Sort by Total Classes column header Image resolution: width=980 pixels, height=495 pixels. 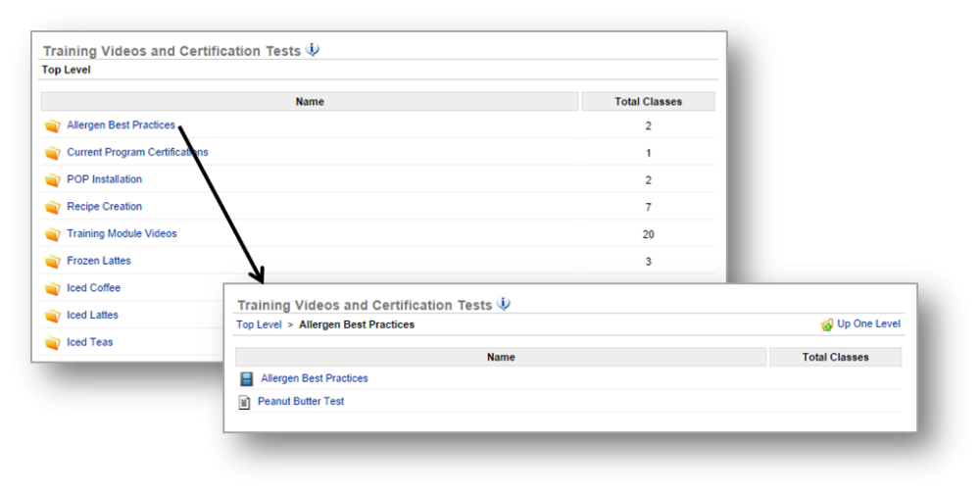click(x=648, y=102)
